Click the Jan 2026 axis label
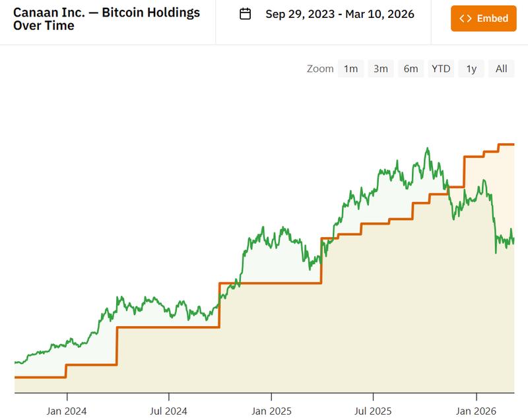 tap(477, 410)
